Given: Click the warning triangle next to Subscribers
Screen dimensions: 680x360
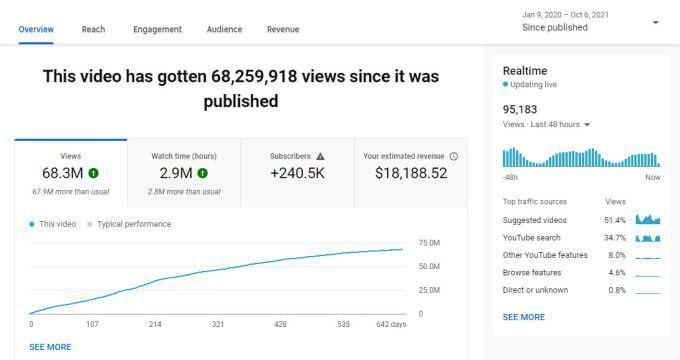Looking at the screenshot, I should [x=320, y=156].
